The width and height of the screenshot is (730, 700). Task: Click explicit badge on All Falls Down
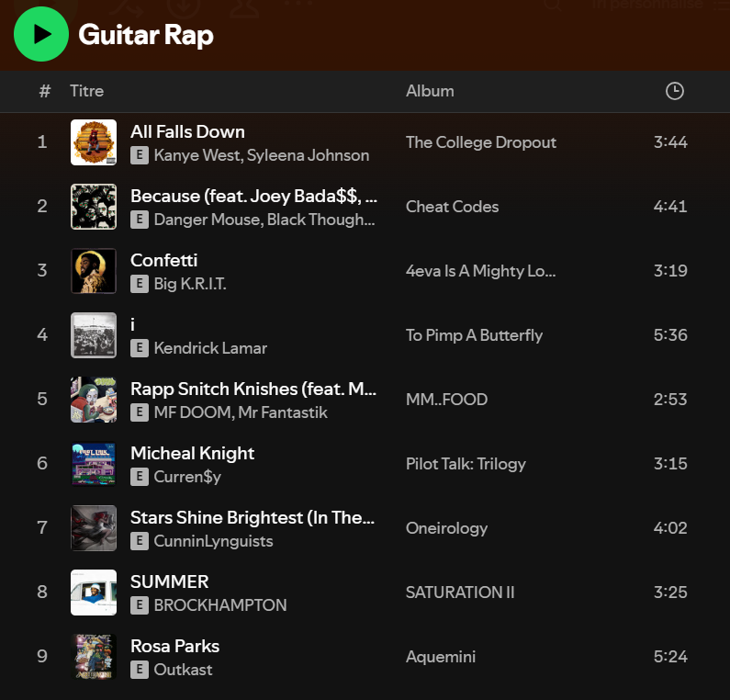140,155
